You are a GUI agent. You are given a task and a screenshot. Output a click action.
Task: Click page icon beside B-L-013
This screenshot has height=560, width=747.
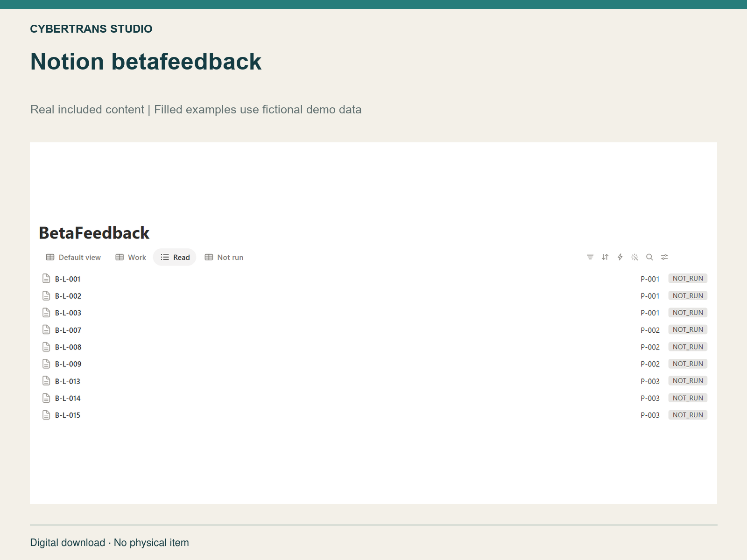pos(46,381)
